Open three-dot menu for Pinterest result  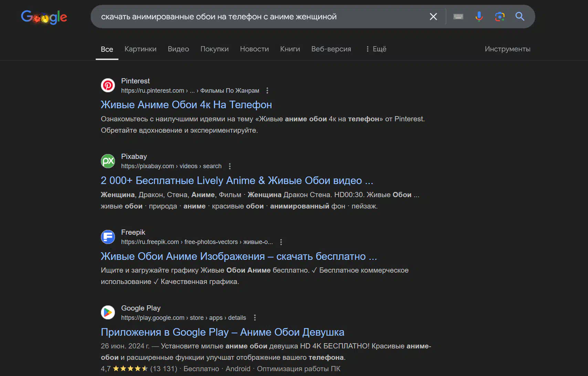click(267, 91)
